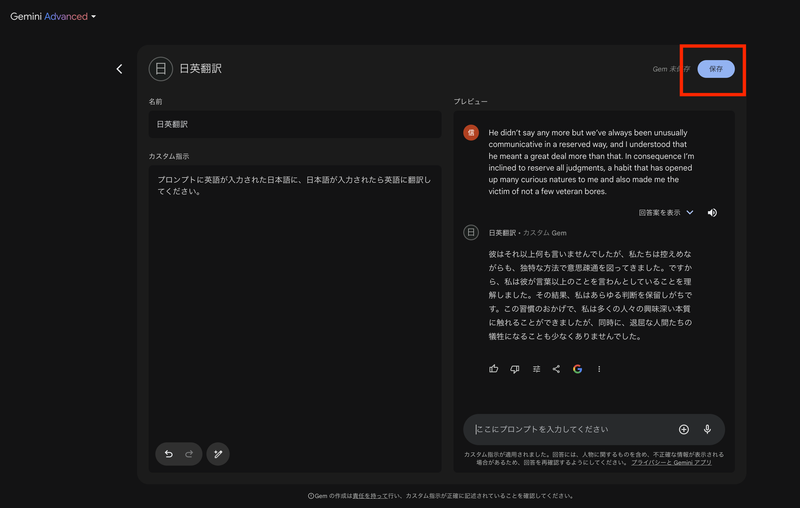Click the 保存 save button
The image size is (800, 508).
coord(716,69)
